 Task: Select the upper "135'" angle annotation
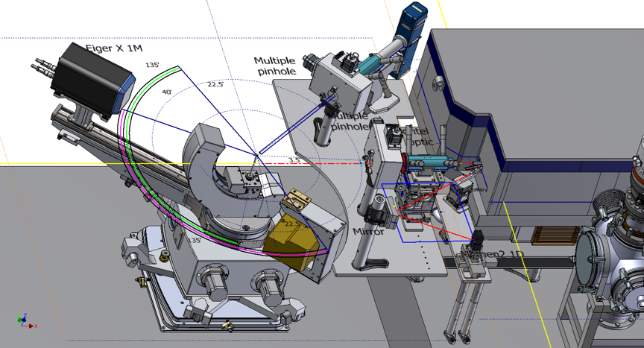(153, 66)
